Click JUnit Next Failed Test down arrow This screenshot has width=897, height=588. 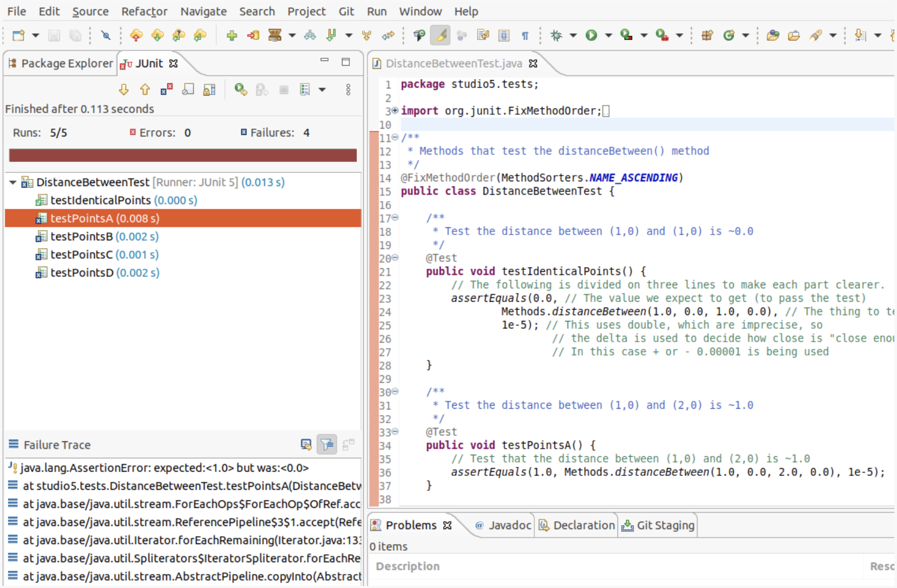click(123, 89)
